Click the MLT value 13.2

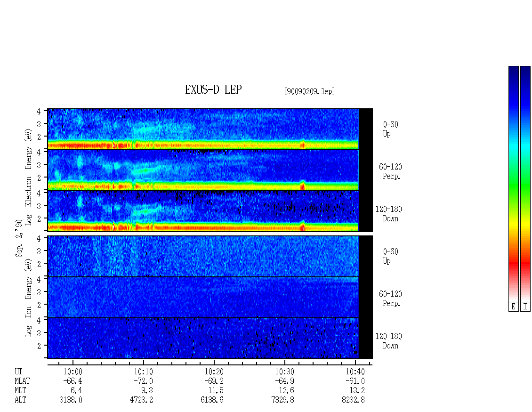click(x=357, y=391)
